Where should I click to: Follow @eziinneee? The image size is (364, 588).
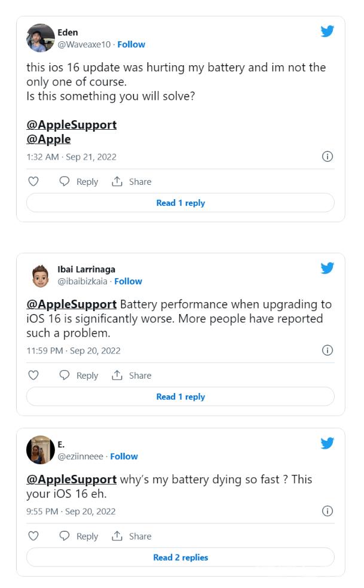pos(124,456)
